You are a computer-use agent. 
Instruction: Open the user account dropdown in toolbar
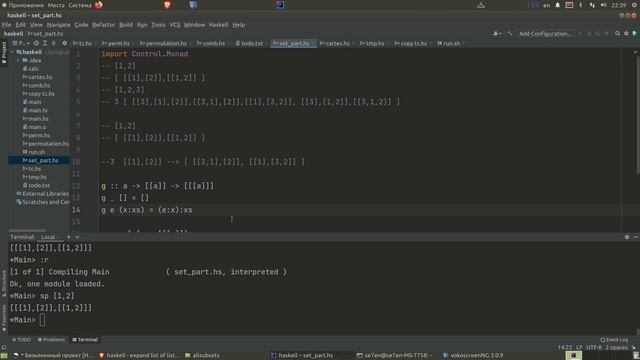pos(497,34)
